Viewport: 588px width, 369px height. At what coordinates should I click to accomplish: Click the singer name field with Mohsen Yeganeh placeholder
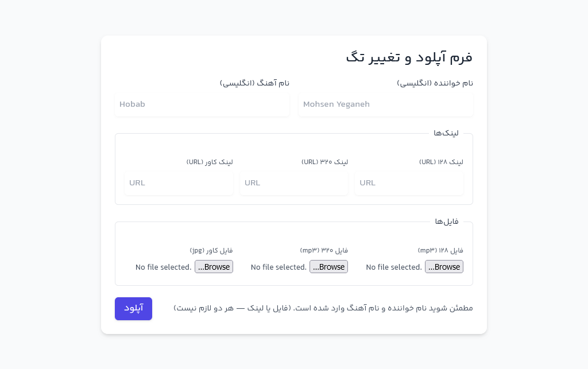[x=385, y=104]
